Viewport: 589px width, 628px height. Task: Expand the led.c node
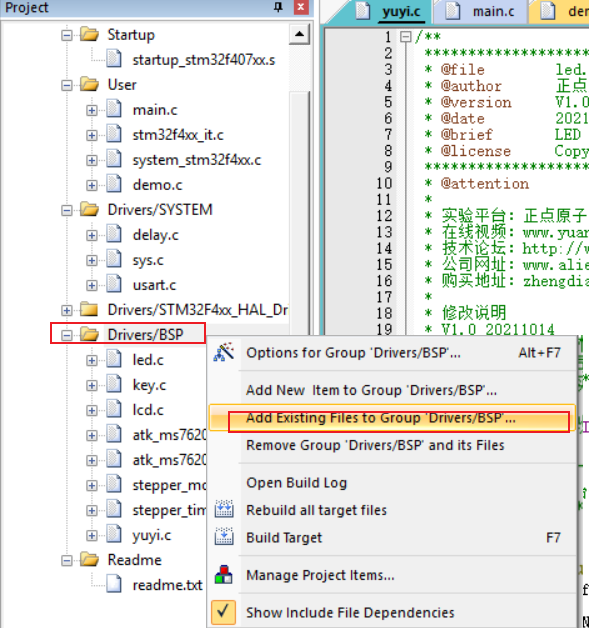click(x=92, y=360)
